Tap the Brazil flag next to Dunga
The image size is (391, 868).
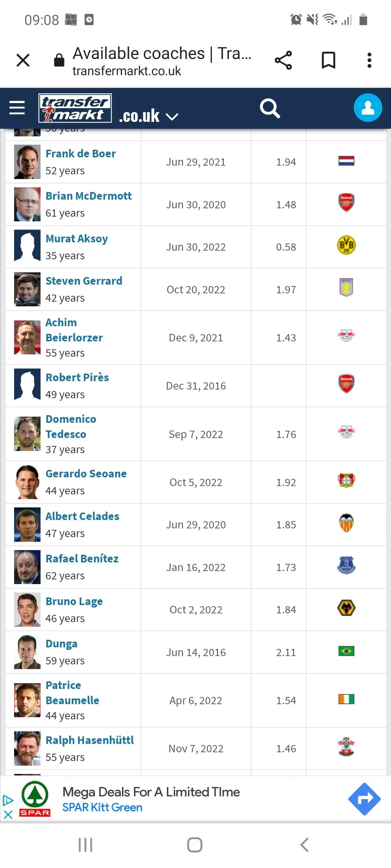346,651
